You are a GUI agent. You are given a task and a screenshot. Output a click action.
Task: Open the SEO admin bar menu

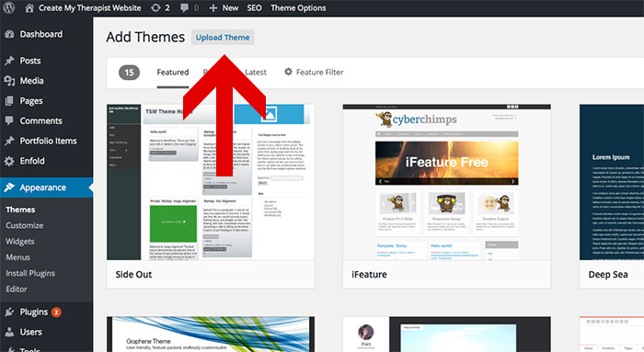(254, 7)
